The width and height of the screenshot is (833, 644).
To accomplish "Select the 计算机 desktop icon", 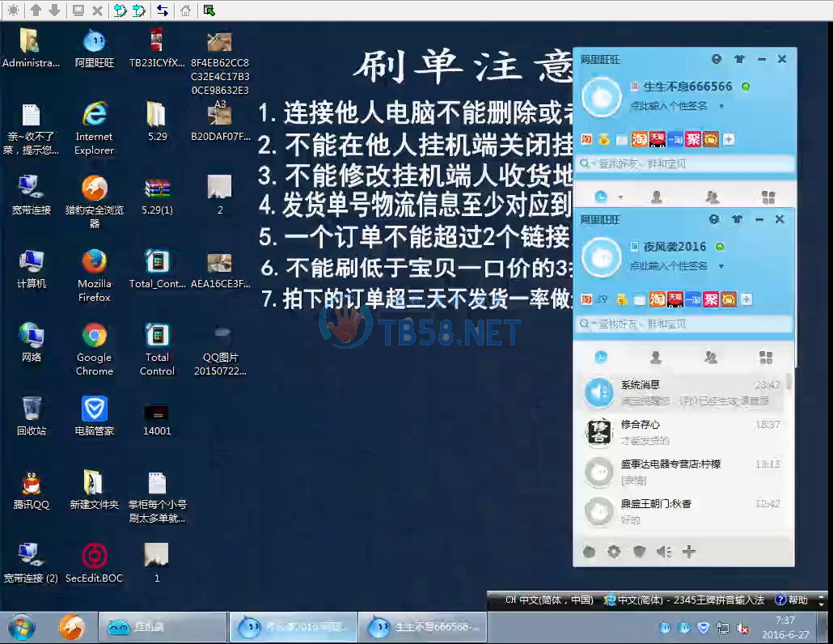I will pos(32,269).
